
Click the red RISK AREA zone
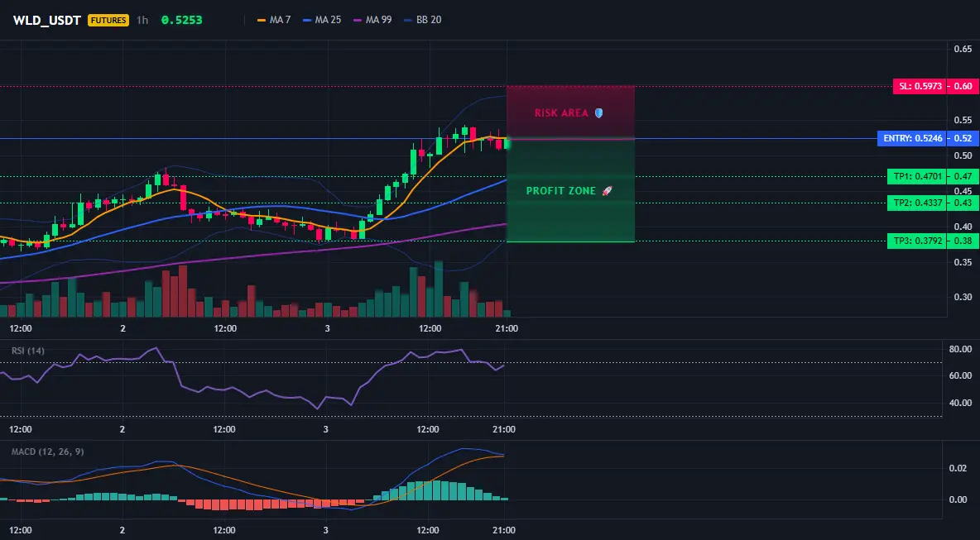570,112
